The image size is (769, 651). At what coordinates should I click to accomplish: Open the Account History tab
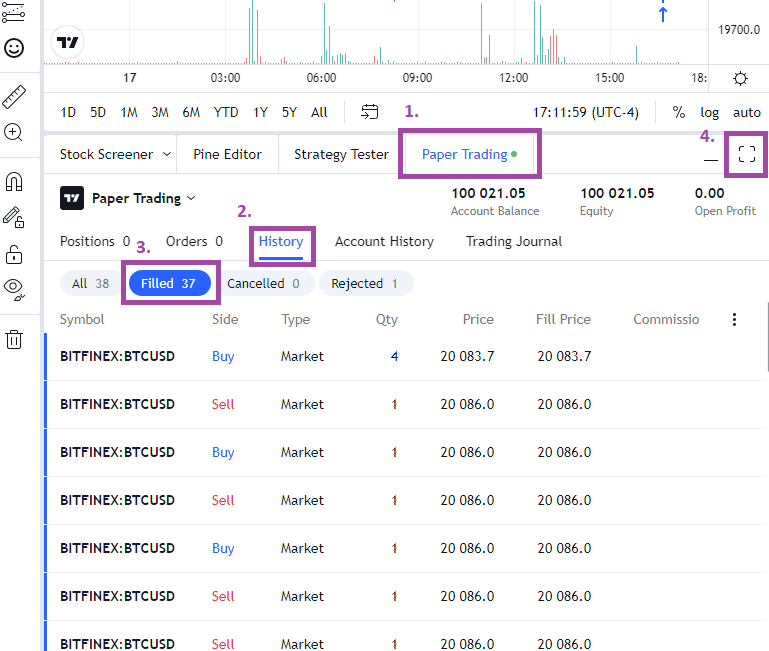384,241
